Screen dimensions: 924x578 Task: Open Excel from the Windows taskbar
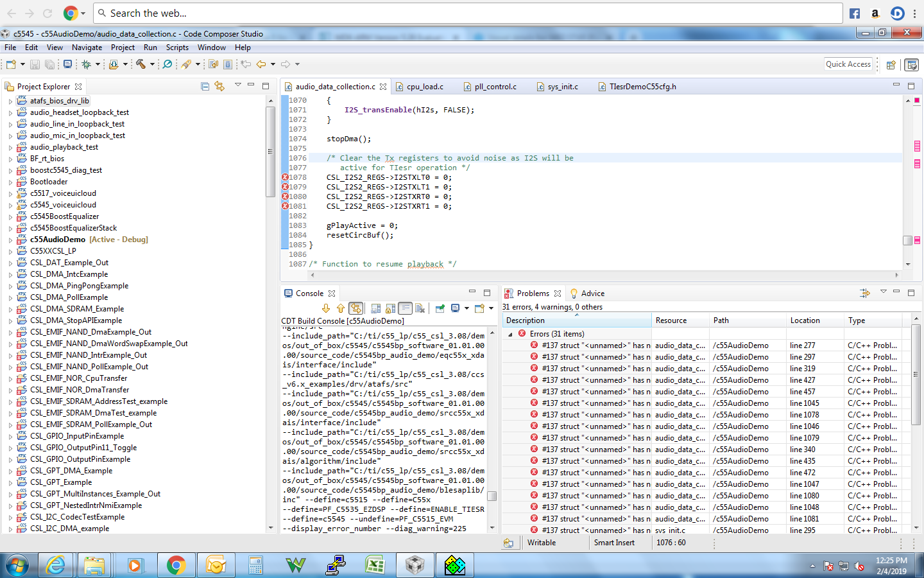(x=375, y=565)
